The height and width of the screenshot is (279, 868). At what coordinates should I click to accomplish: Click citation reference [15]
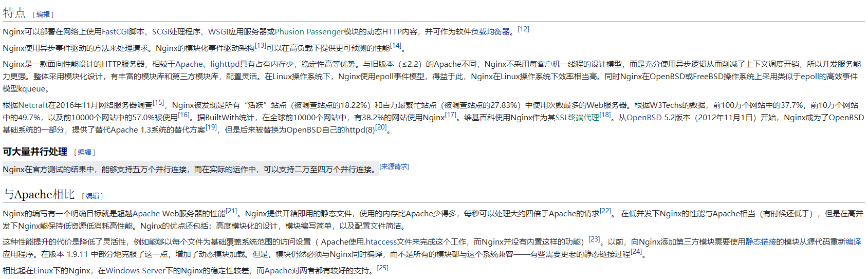click(x=158, y=102)
